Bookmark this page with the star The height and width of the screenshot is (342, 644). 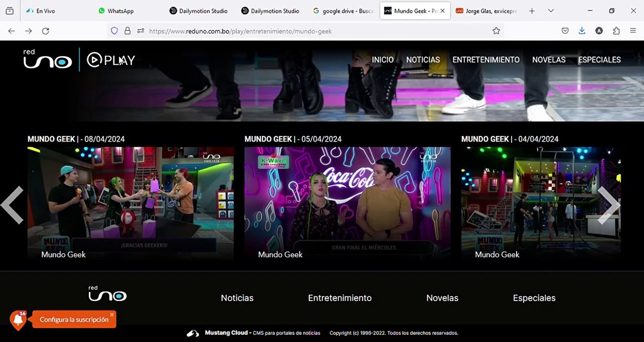coord(496,31)
